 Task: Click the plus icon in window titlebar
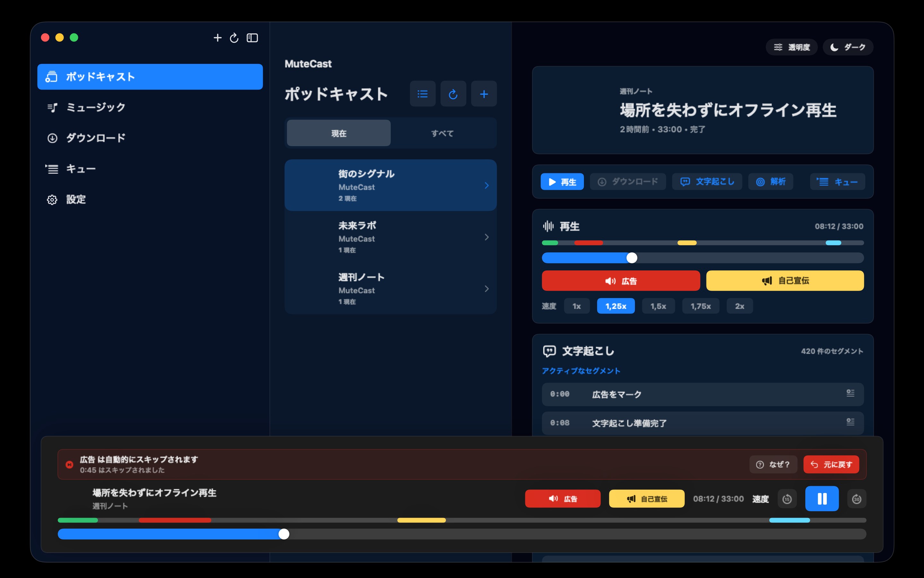click(x=217, y=38)
